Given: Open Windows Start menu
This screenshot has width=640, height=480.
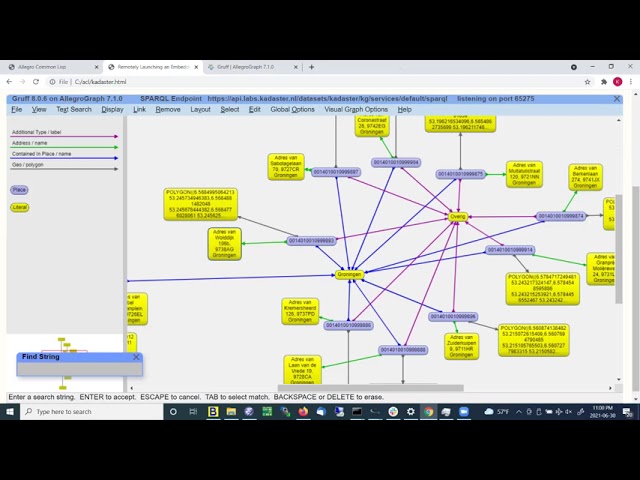Looking at the screenshot, I should (10, 412).
